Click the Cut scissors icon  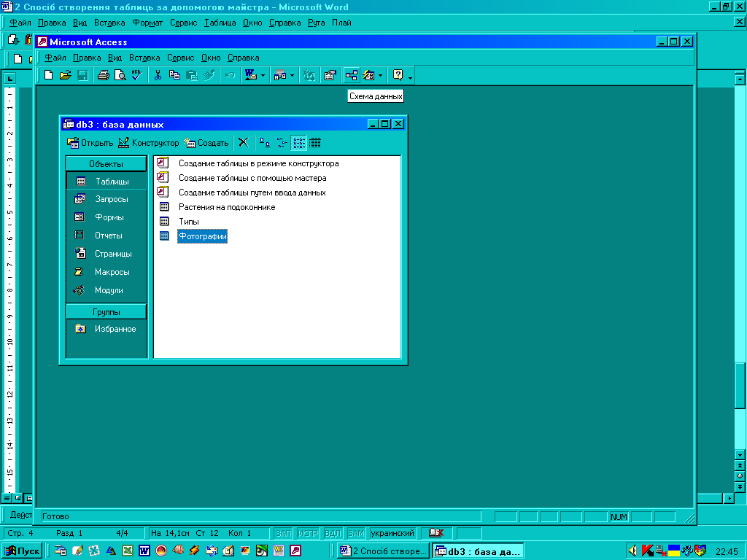coord(158,75)
